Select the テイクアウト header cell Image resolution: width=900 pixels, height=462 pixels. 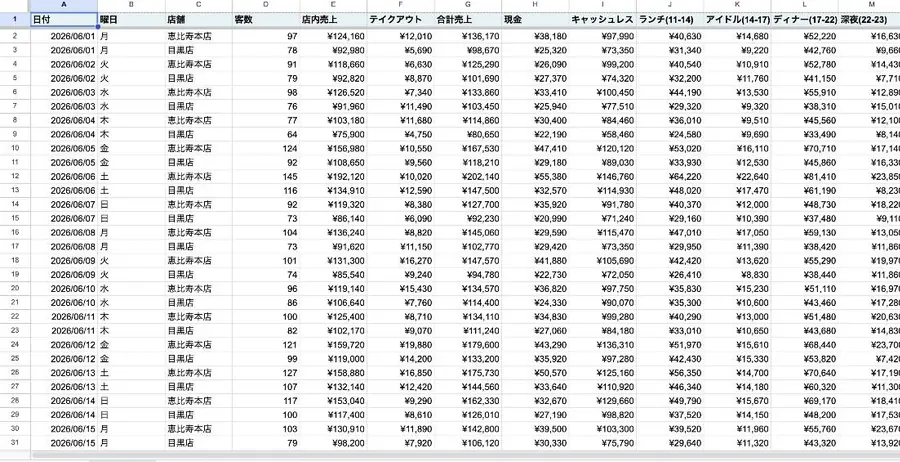[x=401, y=20]
